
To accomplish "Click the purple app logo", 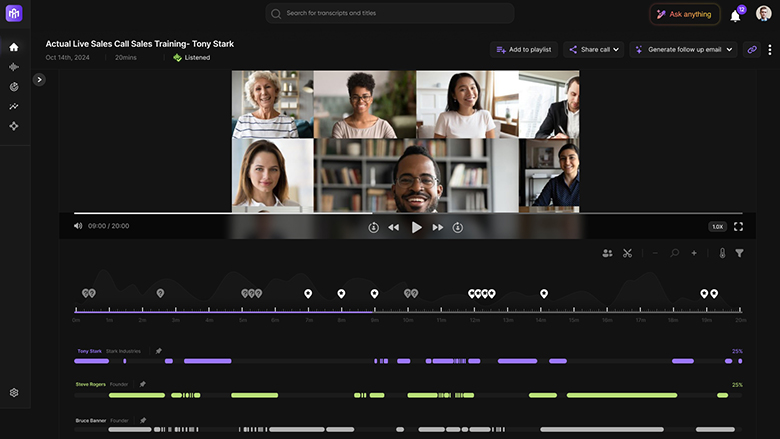I will (x=14, y=13).
